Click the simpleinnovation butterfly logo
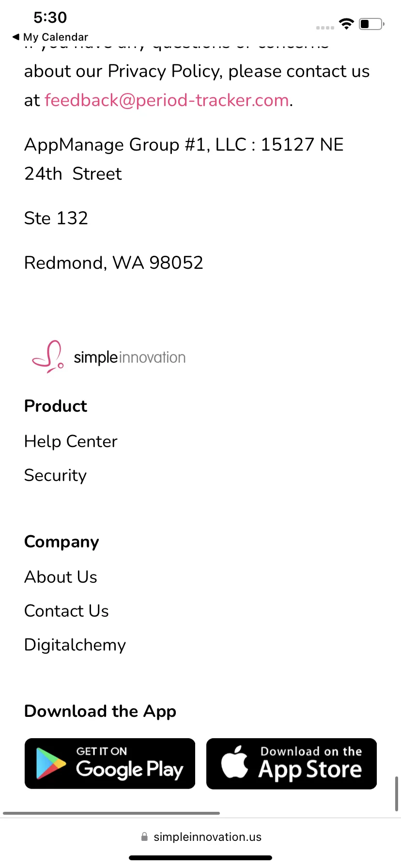Screen dimensions: 401x868 click(47, 357)
